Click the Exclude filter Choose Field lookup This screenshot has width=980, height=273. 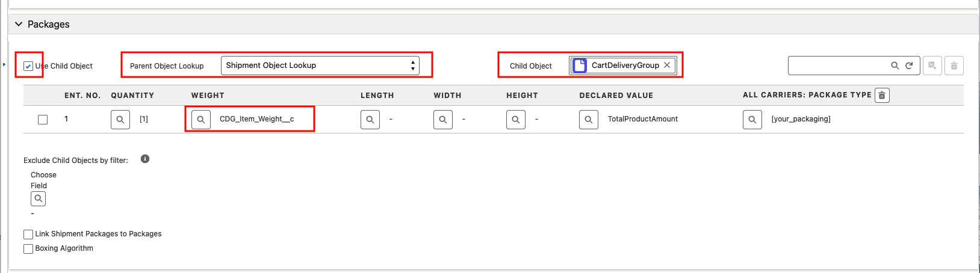(x=39, y=198)
